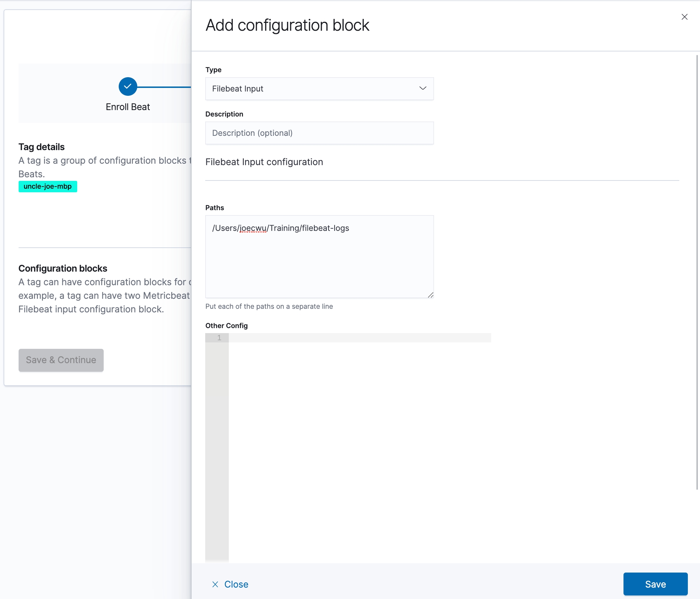This screenshot has width=700, height=599.
Task: Click the Add configuration block title
Action: point(287,25)
